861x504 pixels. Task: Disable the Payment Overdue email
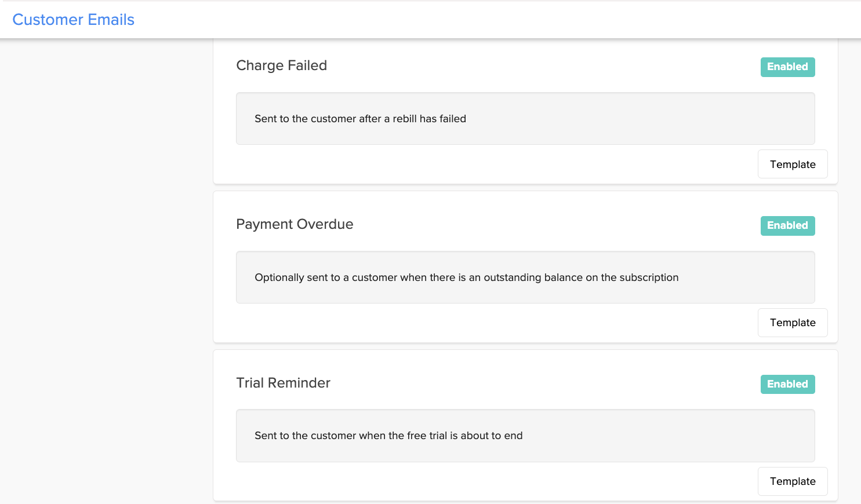(787, 225)
